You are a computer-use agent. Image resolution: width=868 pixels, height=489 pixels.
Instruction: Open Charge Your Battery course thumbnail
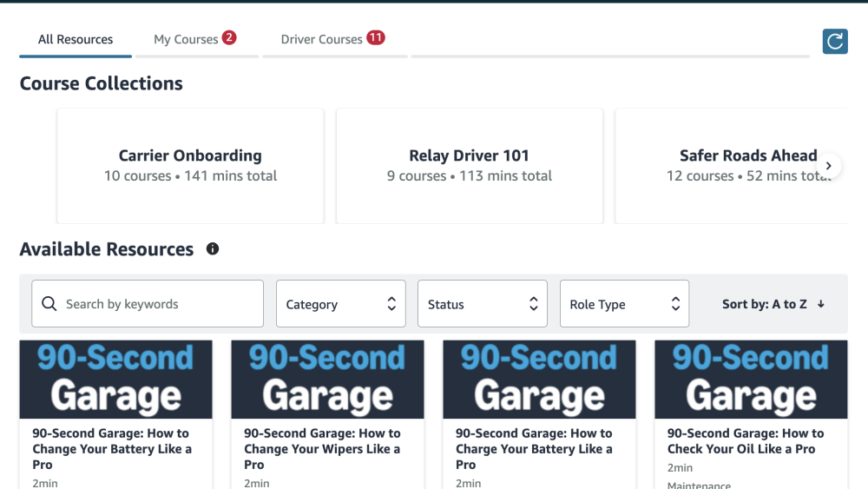coord(539,380)
